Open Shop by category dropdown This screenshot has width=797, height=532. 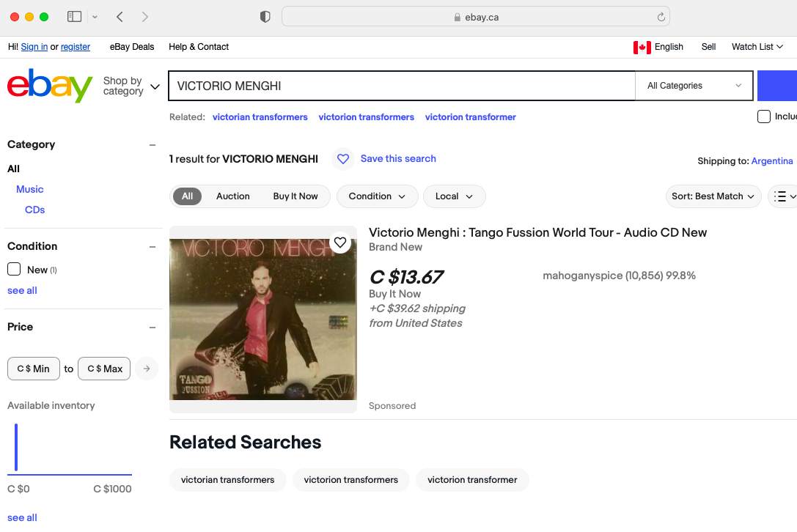point(131,86)
